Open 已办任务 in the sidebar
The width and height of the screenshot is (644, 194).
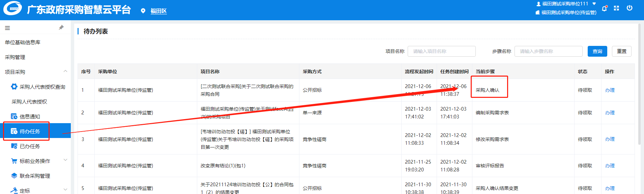[x=30, y=146]
